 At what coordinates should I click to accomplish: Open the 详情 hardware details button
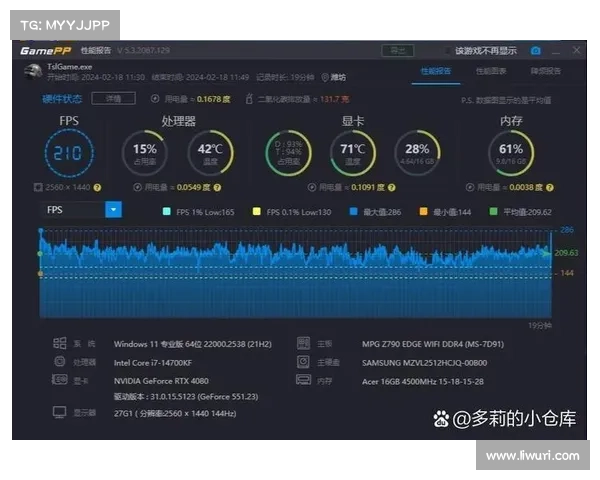113,98
